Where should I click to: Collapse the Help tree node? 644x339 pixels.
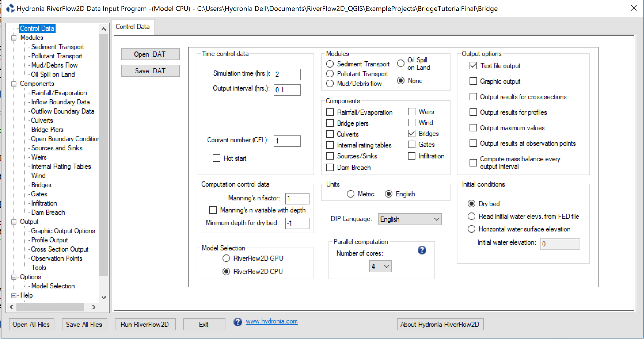(x=14, y=295)
